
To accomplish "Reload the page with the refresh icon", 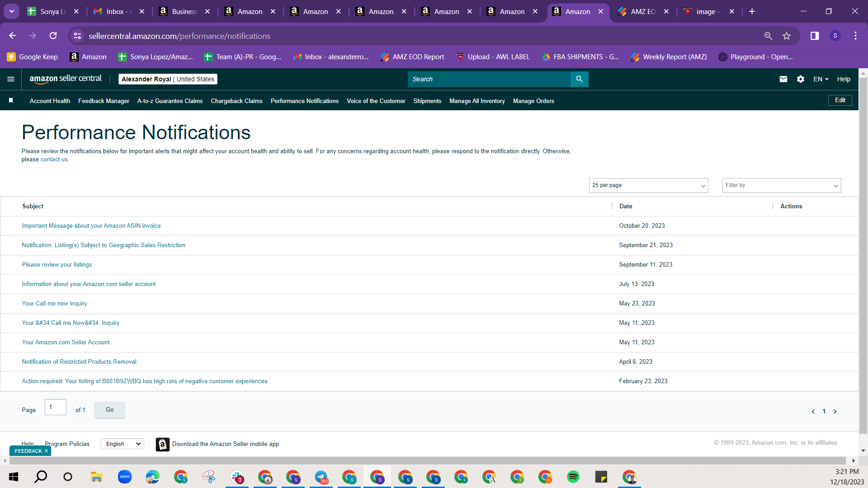I will tap(53, 36).
